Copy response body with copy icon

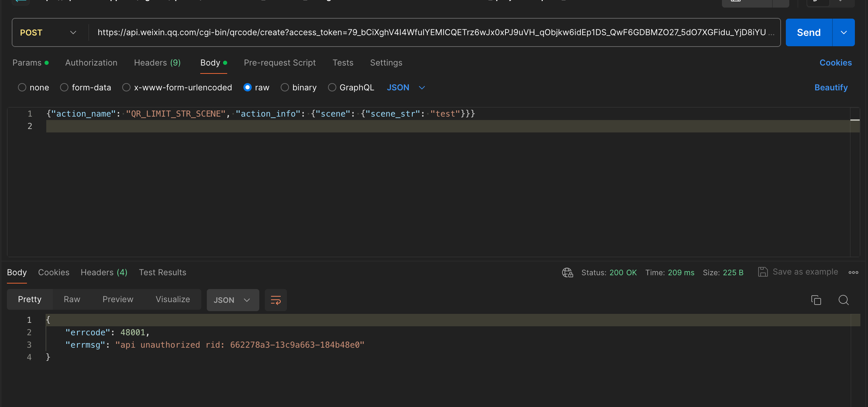point(816,300)
